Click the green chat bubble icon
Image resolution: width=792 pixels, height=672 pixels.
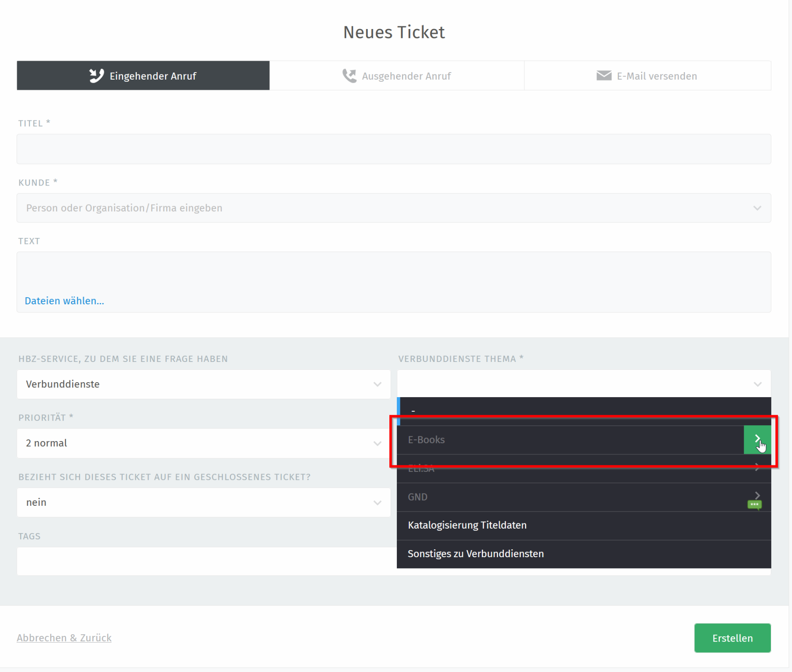(755, 504)
